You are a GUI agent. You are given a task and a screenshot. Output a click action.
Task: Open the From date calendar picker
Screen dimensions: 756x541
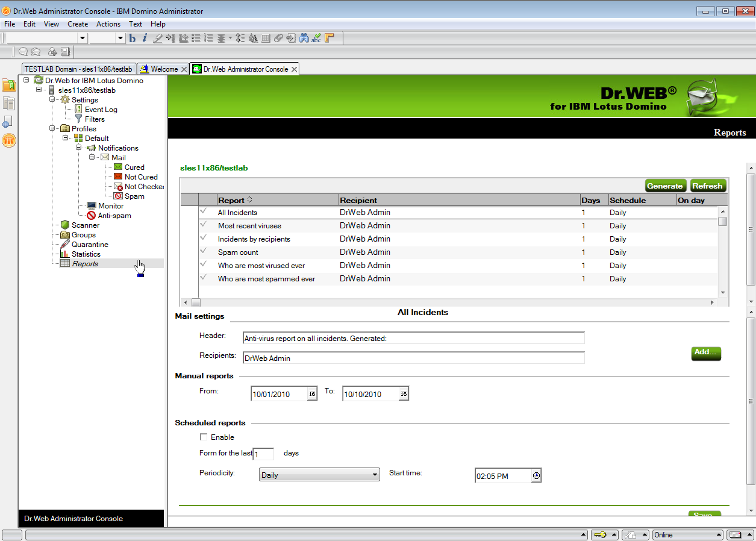pos(312,394)
